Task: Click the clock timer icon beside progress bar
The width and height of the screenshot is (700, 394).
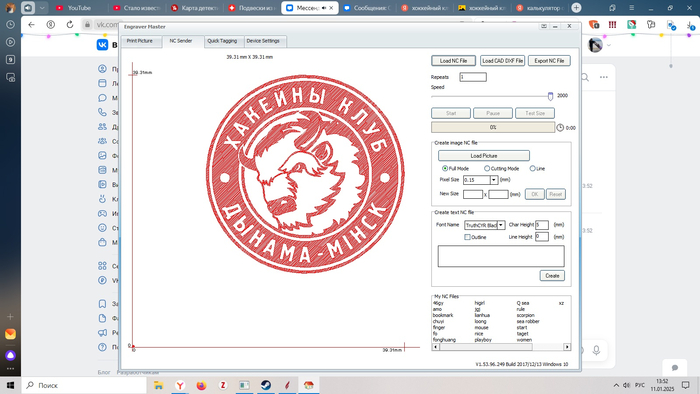Action: 560,128
